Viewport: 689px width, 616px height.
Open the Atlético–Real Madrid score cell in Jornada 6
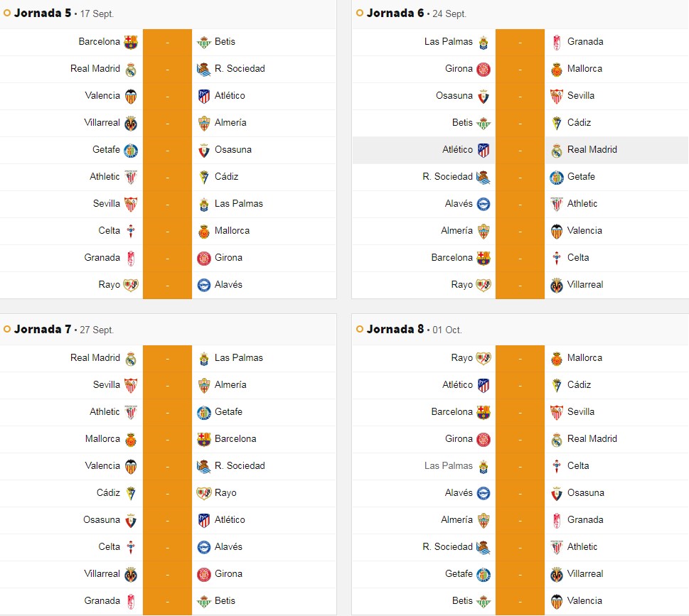pyautogui.click(x=520, y=150)
